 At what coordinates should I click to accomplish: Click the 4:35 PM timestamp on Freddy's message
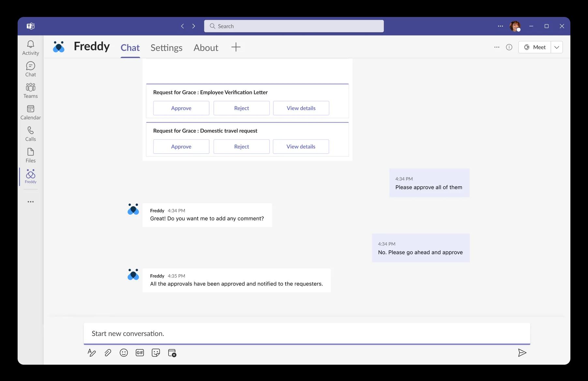point(176,276)
